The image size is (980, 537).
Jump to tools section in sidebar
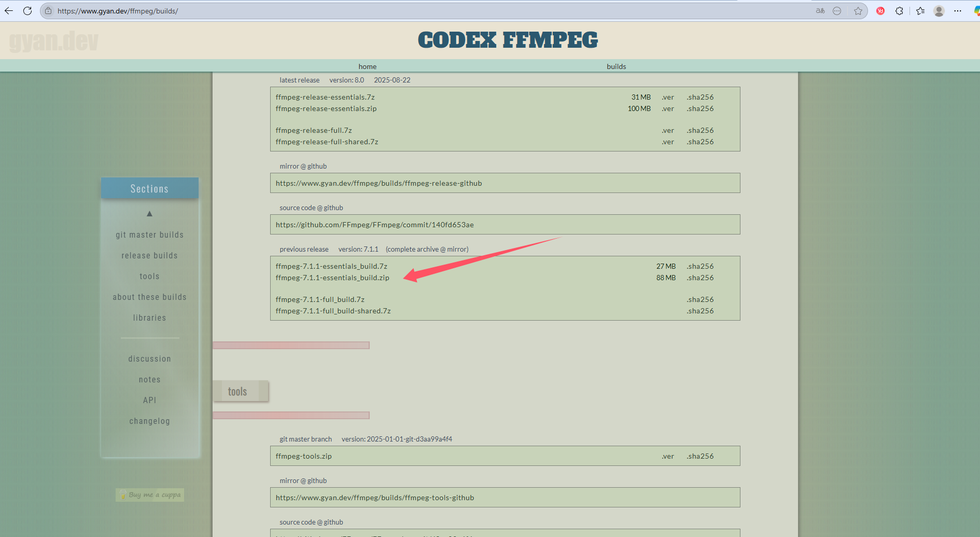pos(150,277)
